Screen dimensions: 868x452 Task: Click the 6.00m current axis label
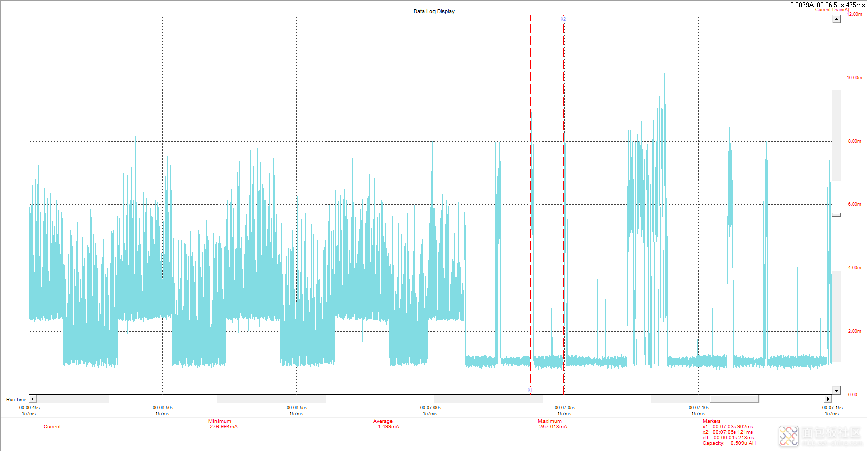tap(854, 204)
